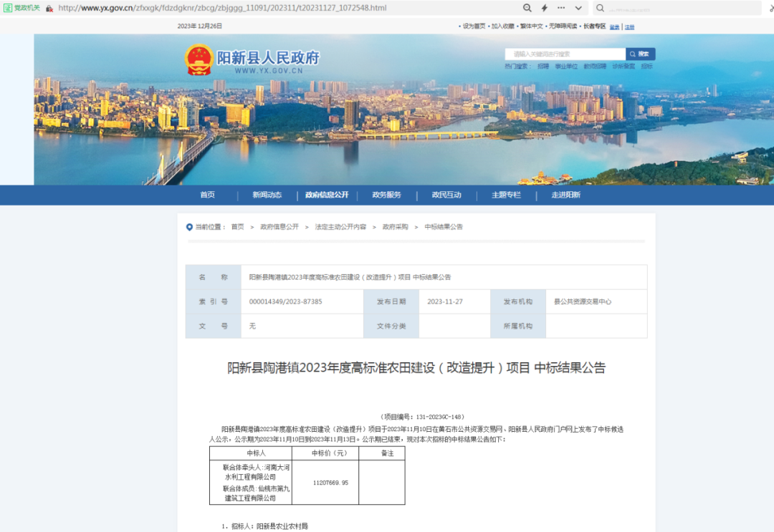This screenshot has height=532, width=774.
Task: Click the national emblem logo
Action: point(199,59)
